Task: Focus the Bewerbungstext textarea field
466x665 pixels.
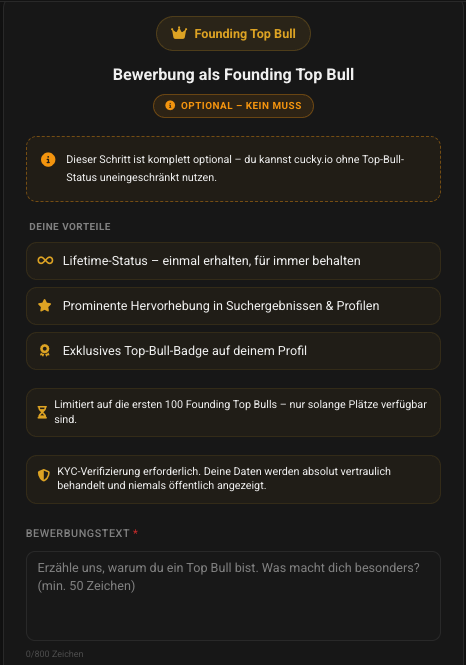Action: tap(233, 595)
